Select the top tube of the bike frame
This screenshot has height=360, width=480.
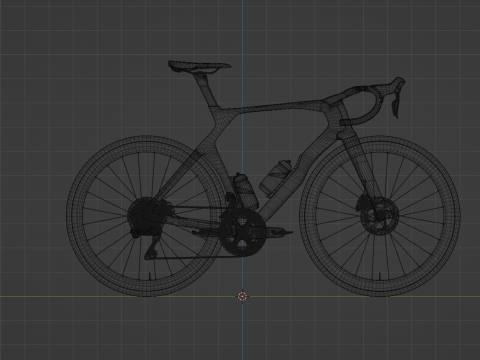pos(273,107)
